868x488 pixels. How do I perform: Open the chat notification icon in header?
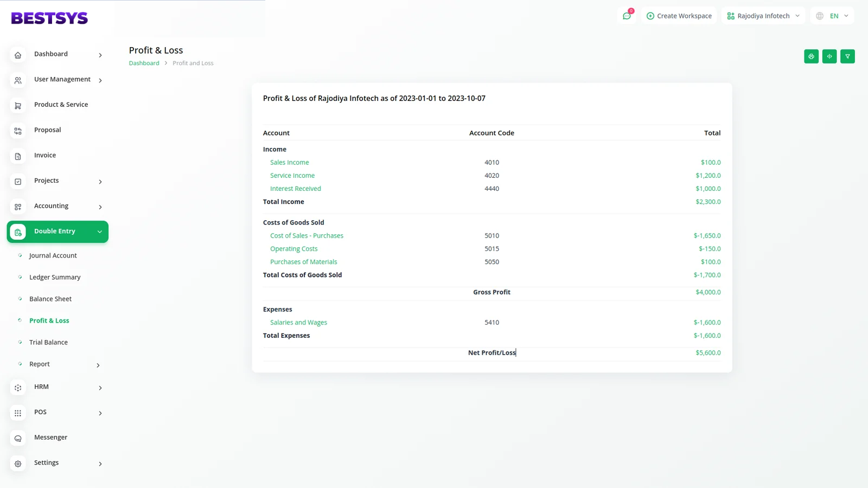coord(627,16)
